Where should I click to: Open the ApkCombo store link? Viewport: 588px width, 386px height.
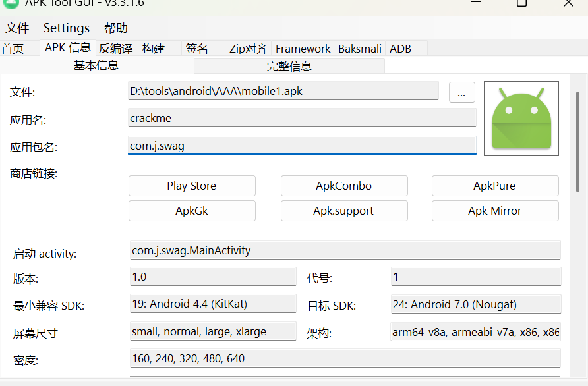click(x=343, y=186)
